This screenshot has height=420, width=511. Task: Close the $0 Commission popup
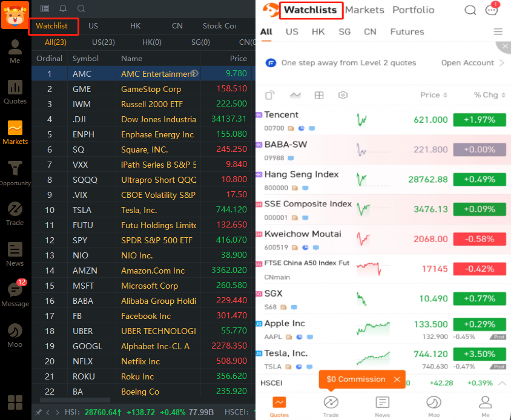(x=397, y=379)
